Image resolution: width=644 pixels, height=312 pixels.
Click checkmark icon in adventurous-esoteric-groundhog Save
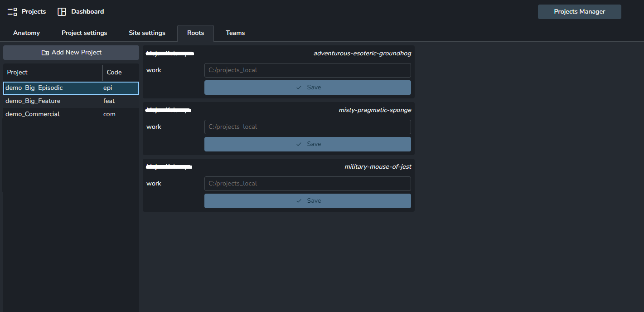(x=299, y=88)
